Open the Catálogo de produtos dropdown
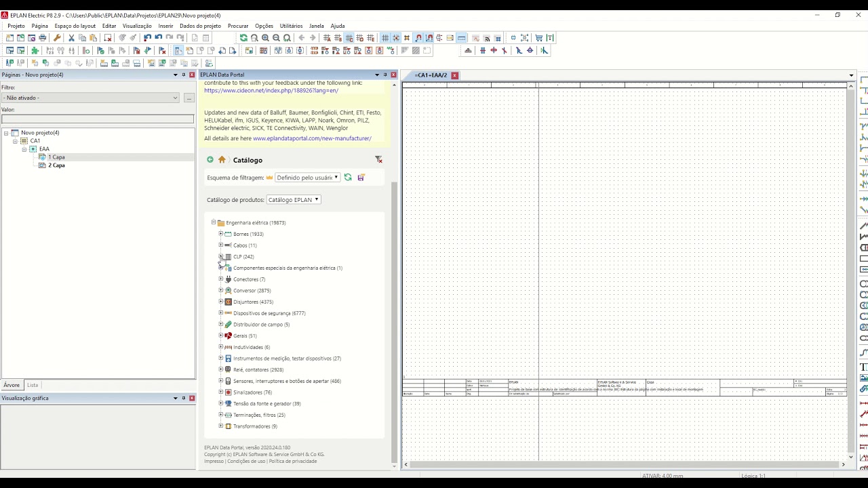868x488 pixels. tap(294, 200)
